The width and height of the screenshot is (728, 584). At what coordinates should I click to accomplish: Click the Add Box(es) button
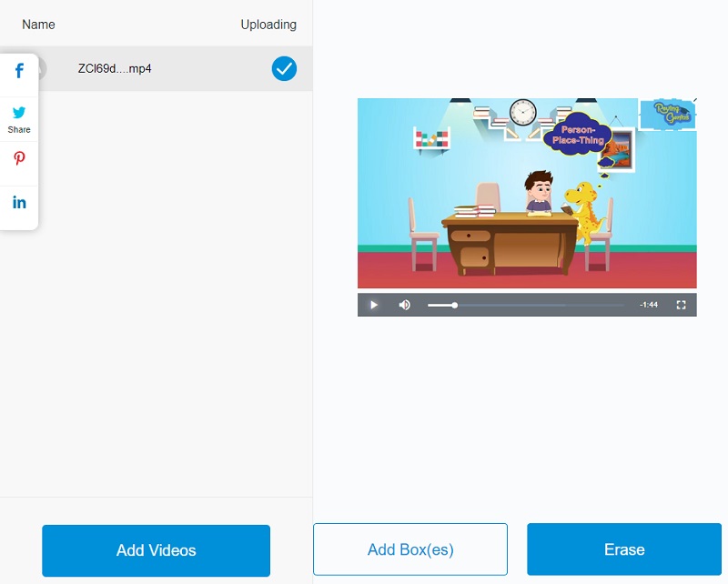tap(410, 549)
